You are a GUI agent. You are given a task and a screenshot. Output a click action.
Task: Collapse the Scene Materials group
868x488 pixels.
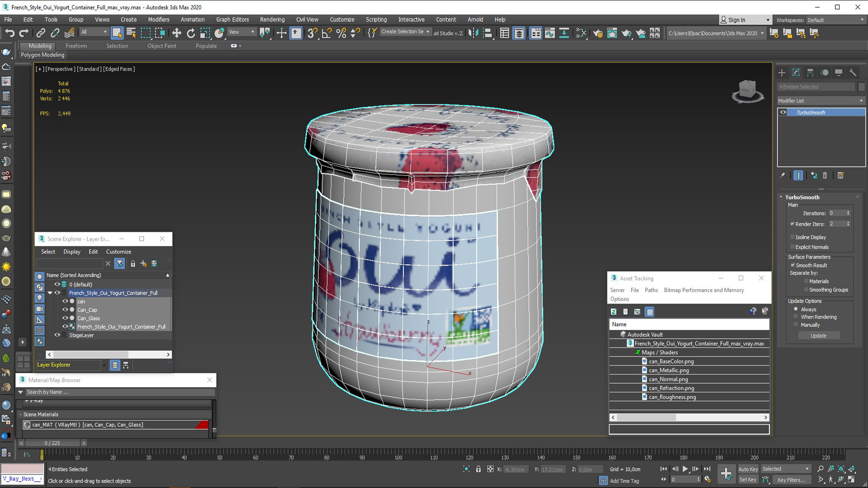click(x=20, y=414)
